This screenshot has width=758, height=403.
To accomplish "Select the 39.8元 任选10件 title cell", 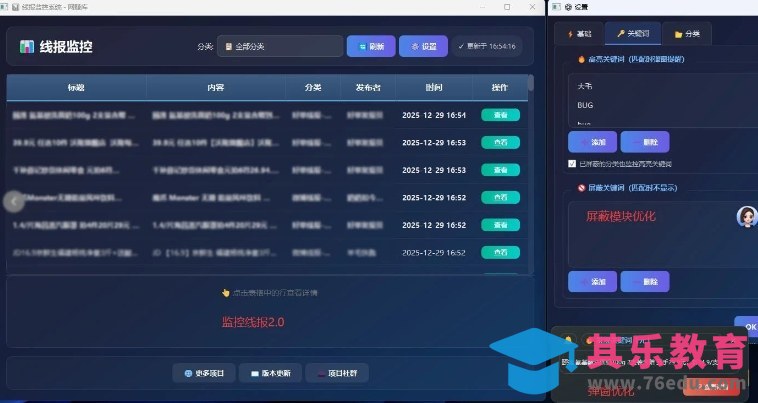I will click(x=76, y=143).
